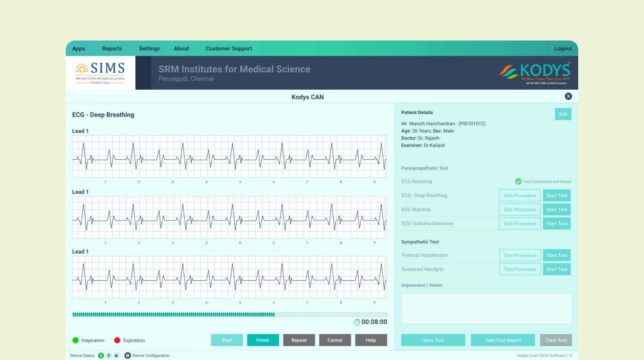Click the power plug status icon
The height and width of the screenshot is (360, 644).
click(116, 355)
